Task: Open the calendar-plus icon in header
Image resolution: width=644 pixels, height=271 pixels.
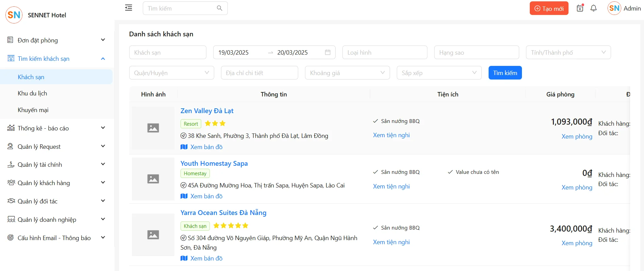Action: pyautogui.click(x=580, y=8)
